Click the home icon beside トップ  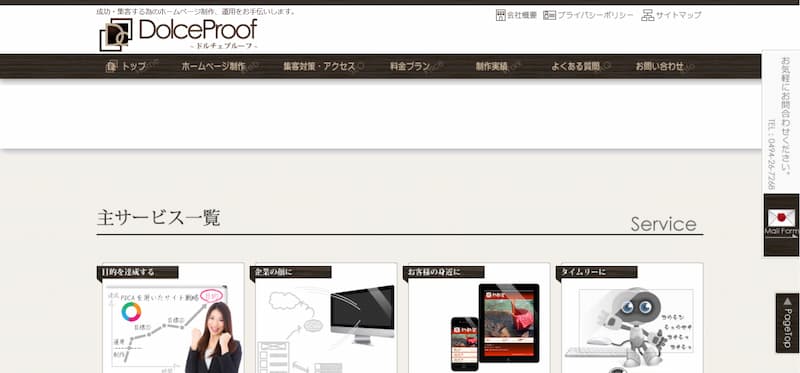pos(111,66)
